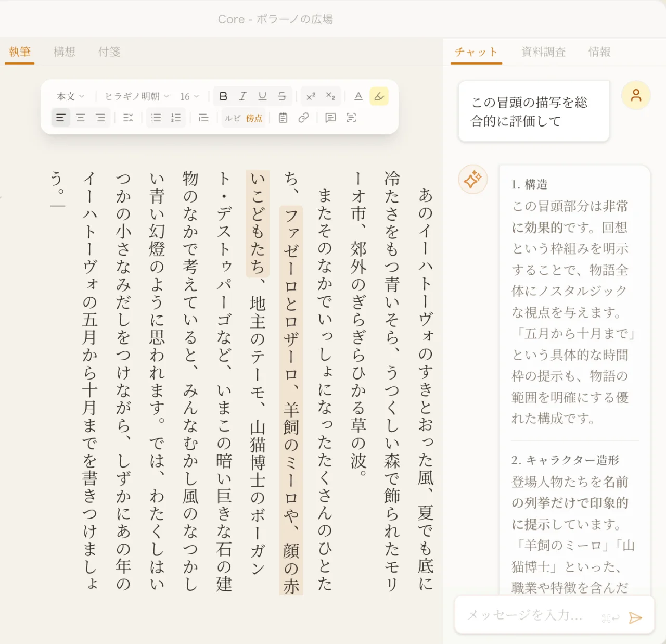This screenshot has width=666, height=644.
Task: Center align the text
Action: [80, 118]
